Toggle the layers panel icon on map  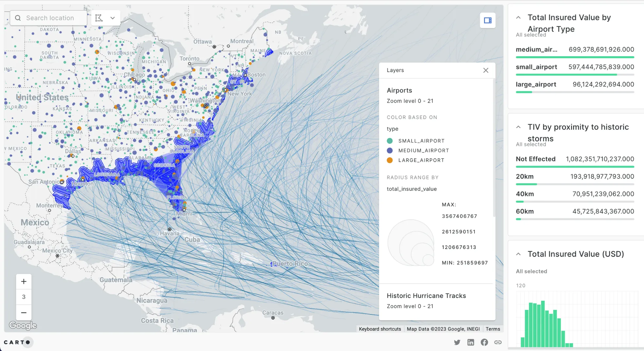(487, 20)
